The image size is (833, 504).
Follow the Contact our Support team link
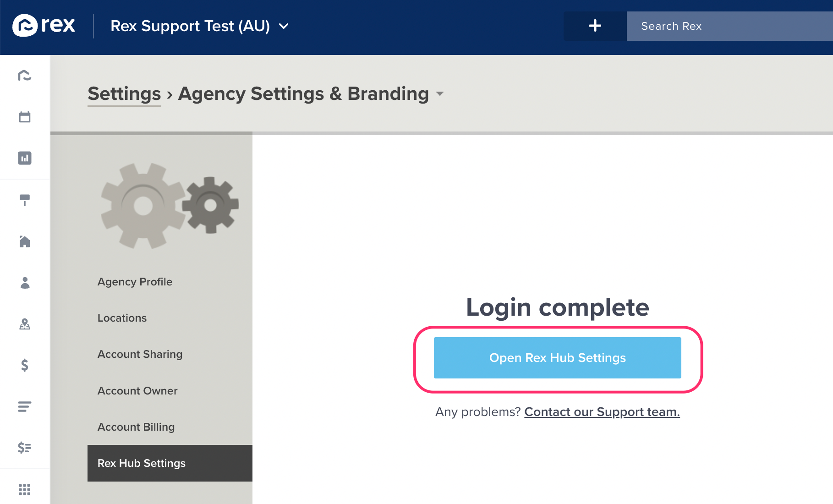click(602, 412)
